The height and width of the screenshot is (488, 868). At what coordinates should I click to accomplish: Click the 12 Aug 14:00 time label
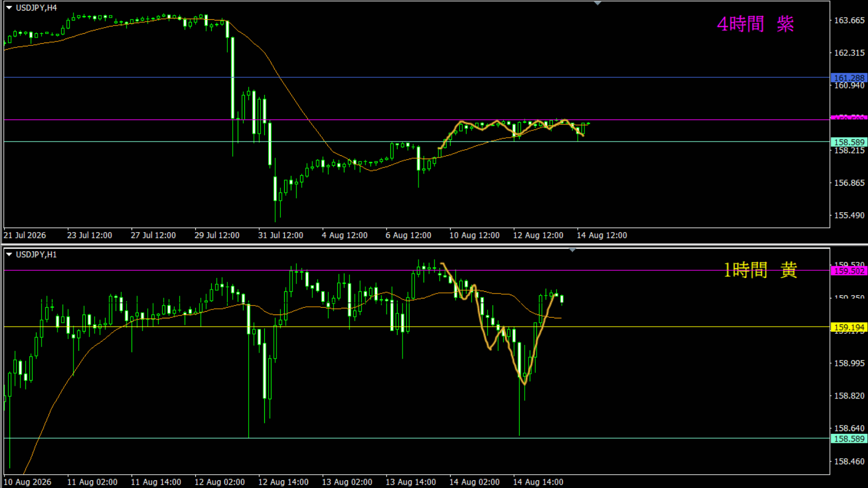click(x=283, y=482)
